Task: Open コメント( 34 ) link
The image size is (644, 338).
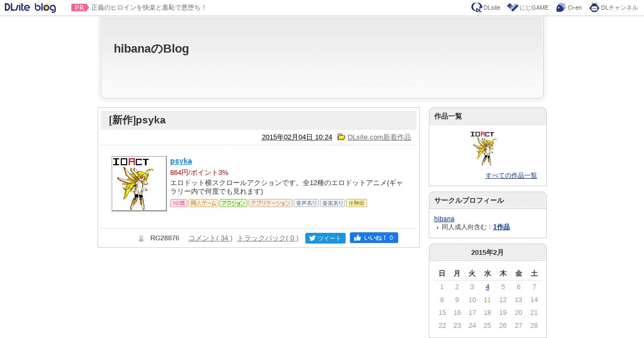Action: (x=210, y=238)
